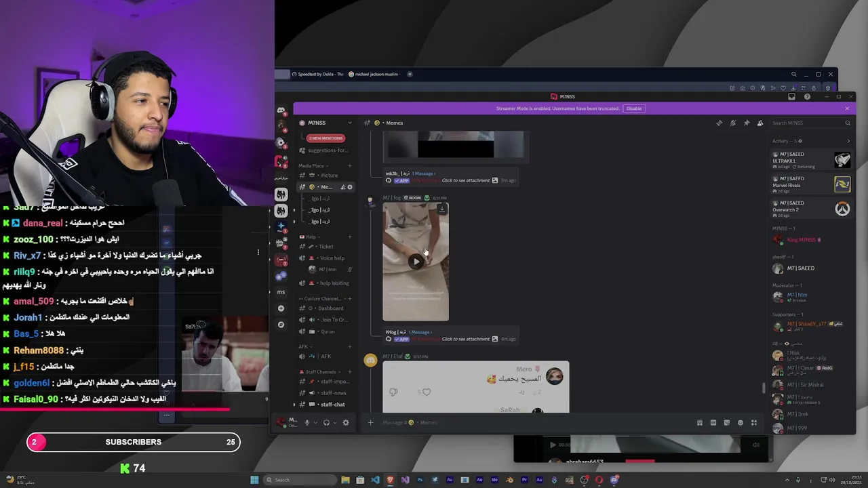The image size is (868, 488).
Task: Open the Discord inbox icon
Action: (x=791, y=97)
